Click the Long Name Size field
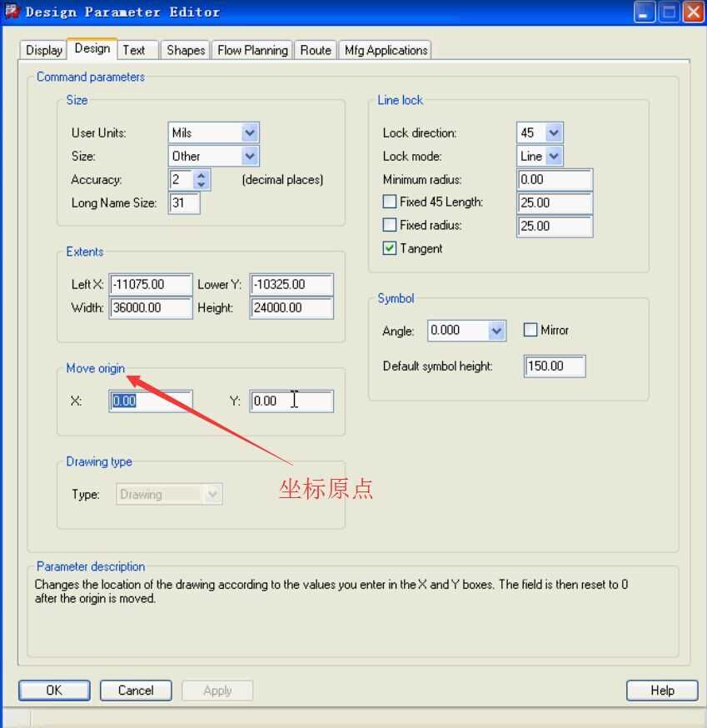Viewport: 707px width, 728px height. tap(184, 203)
